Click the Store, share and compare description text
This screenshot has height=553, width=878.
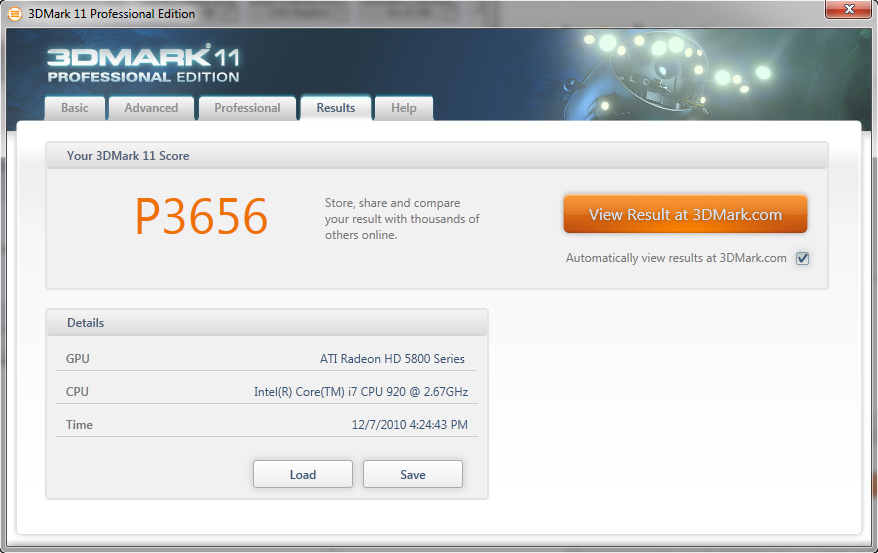[402, 219]
